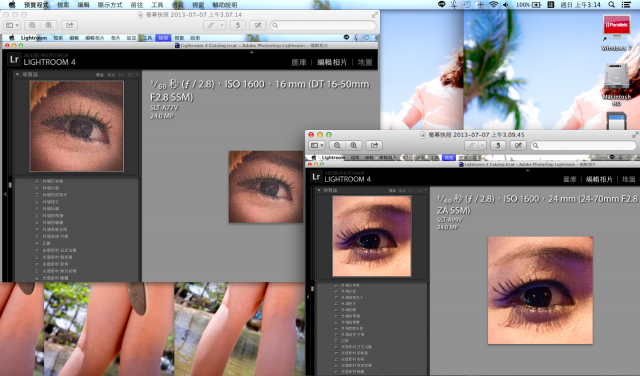640x376 pixels.
Task: Click the document proxy icon beside the 3.09.45 title
Action: [423, 135]
